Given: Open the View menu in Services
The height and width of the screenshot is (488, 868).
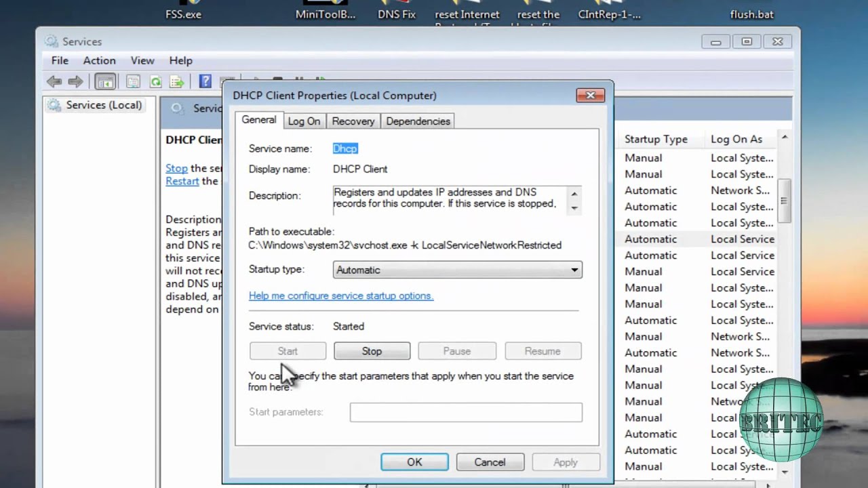Looking at the screenshot, I should tap(142, 60).
